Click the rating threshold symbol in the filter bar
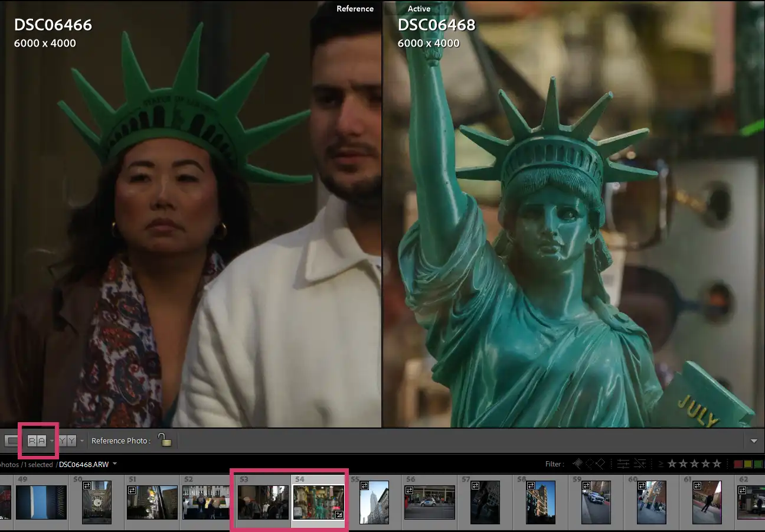 [x=661, y=464]
